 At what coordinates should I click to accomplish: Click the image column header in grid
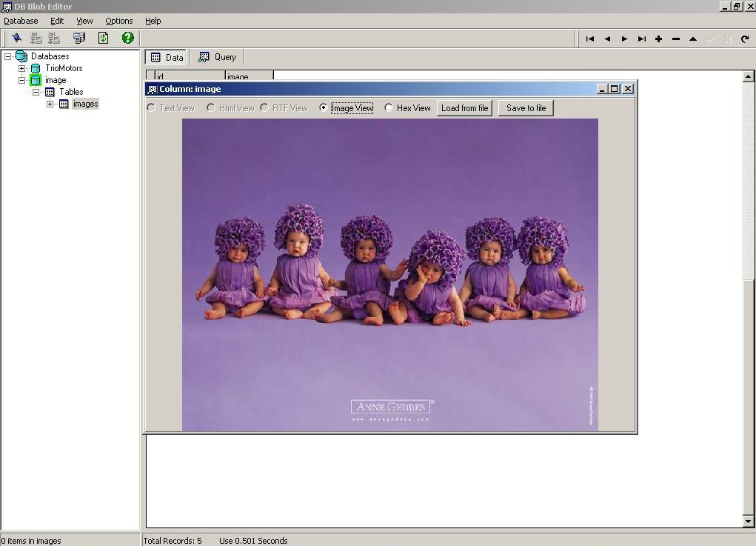(x=250, y=76)
